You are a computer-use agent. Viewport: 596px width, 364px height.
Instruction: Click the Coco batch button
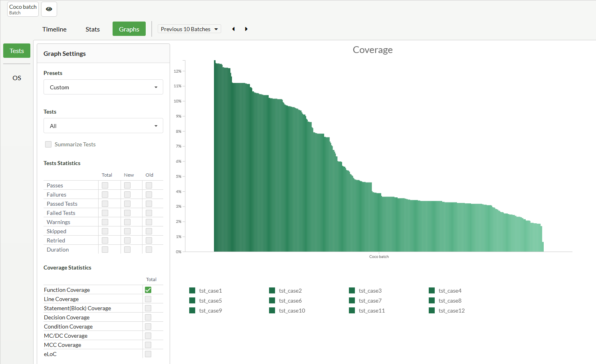coord(23,9)
